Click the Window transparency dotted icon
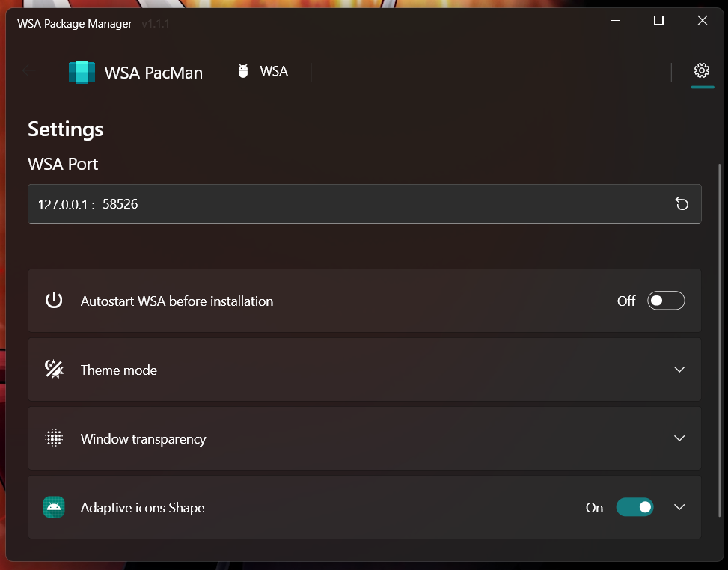728x570 pixels. (54, 438)
